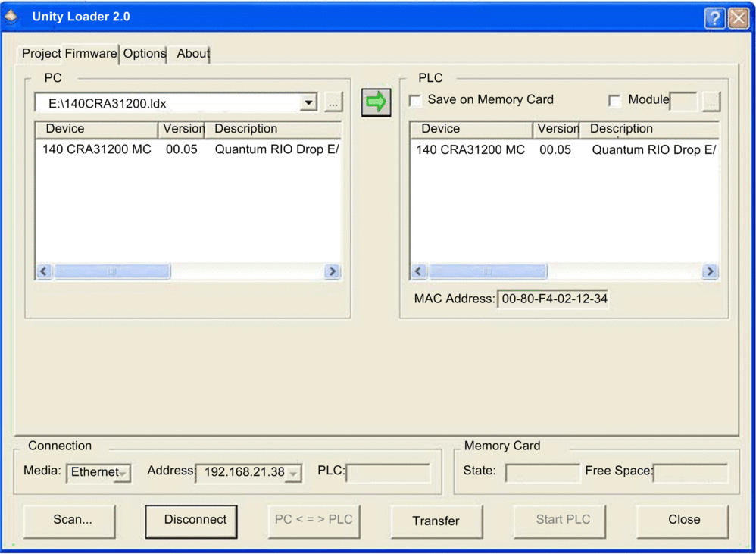The width and height of the screenshot is (756, 554).
Task: Click PC list horizontal scrollbar thumb
Action: 112,271
